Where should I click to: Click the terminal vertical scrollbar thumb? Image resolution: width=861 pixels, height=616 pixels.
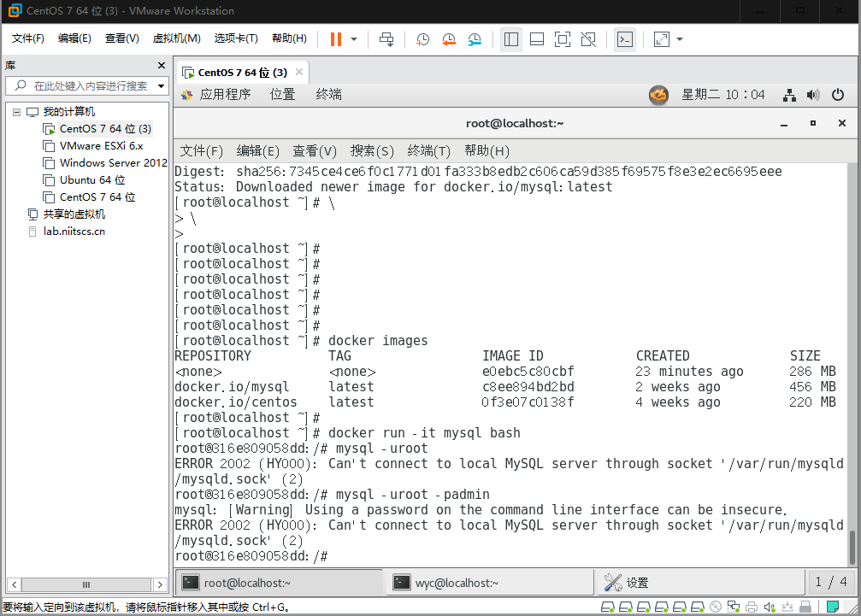point(852,548)
